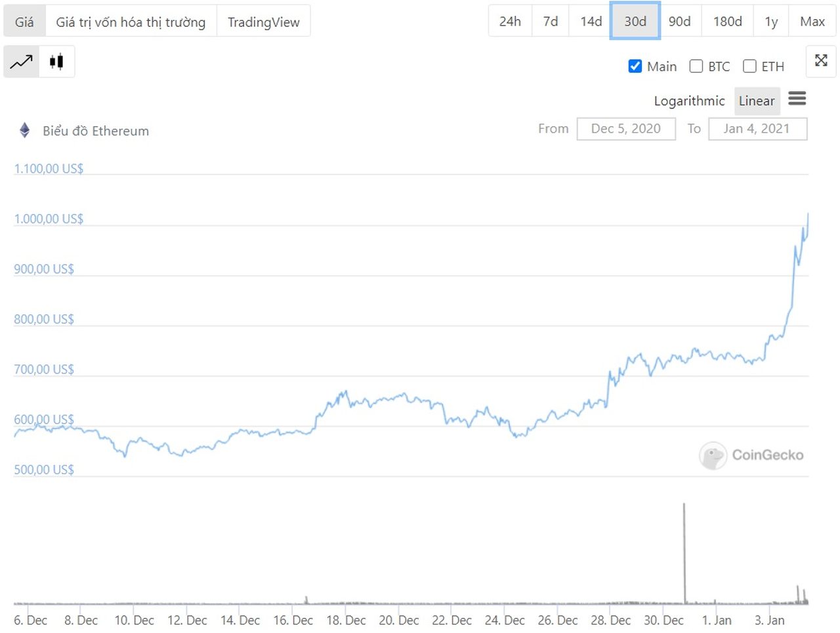
Task: Click the 8. Dec date label
Action: [81, 621]
